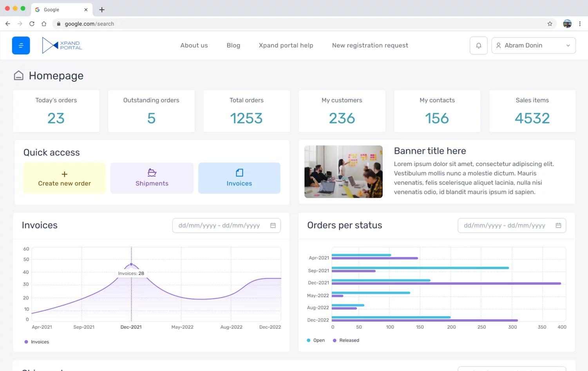Click the calendar icon in Invoices date field
The image size is (588, 371).
(x=273, y=225)
